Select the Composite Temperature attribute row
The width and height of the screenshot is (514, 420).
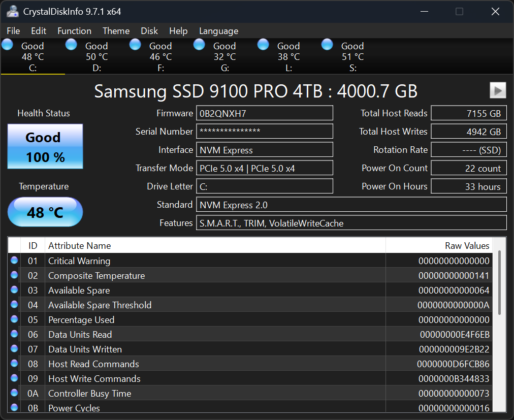tap(250, 275)
